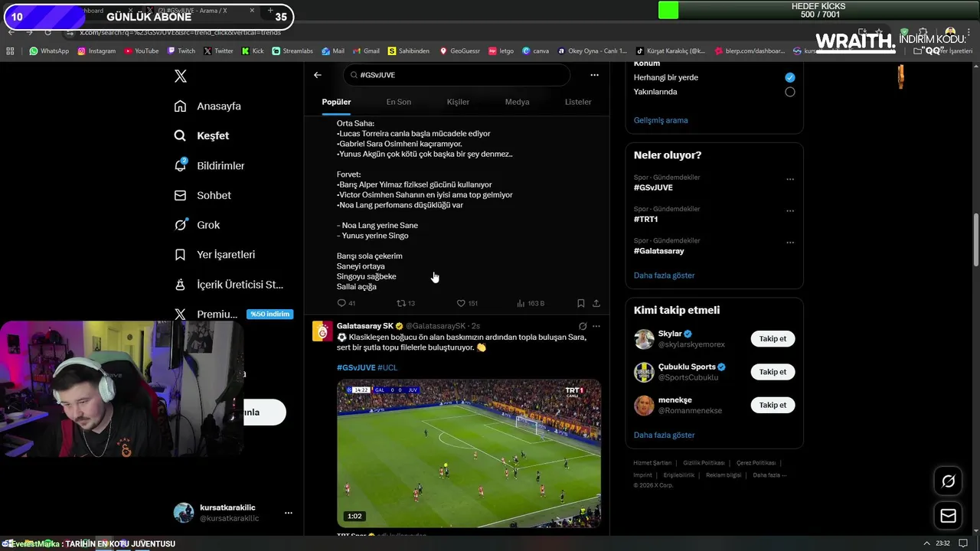Viewport: 980px width, 551px height.
Task: Follow Çubuklu Sports with Takip et
Action: [773, 372]
